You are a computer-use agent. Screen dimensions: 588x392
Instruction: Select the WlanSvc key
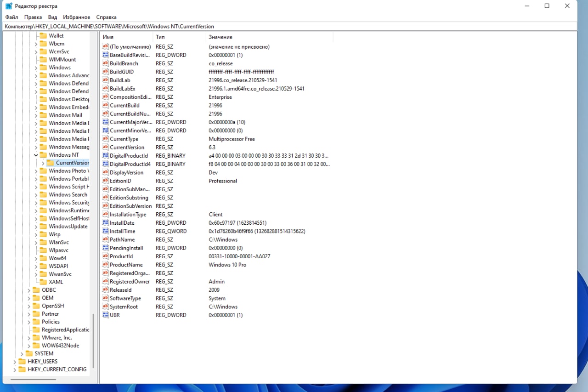point(59,242)
